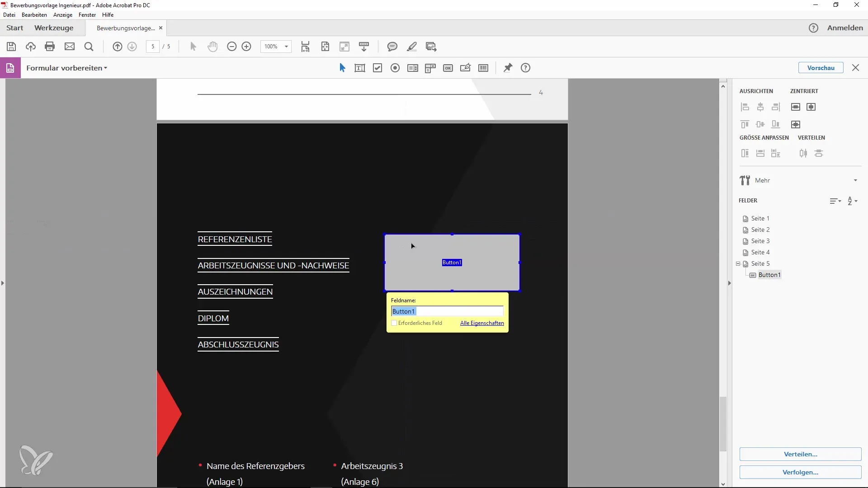Zoom out with minus icon
Screen dimensions: 868x488
click(232, 47)
